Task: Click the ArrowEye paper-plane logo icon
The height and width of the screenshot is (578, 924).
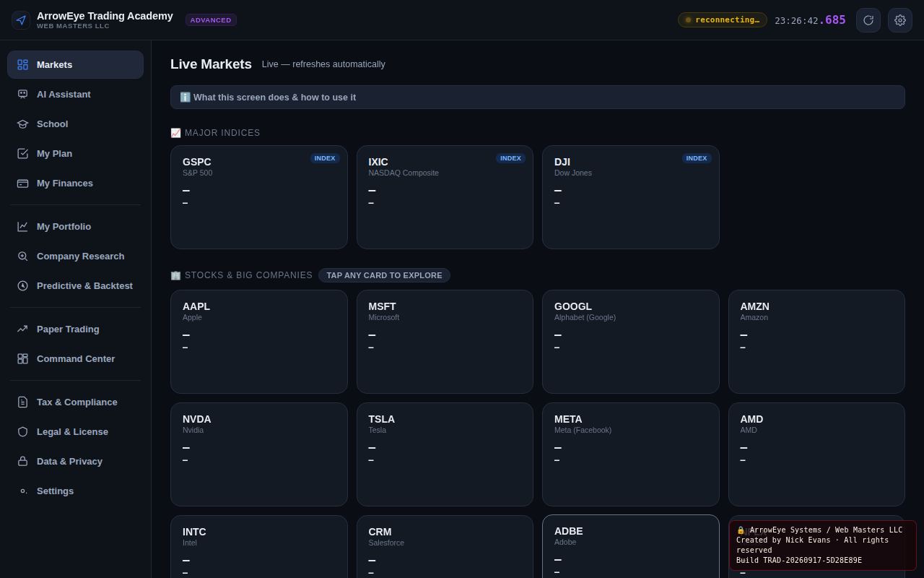Action: pos(21,20)
